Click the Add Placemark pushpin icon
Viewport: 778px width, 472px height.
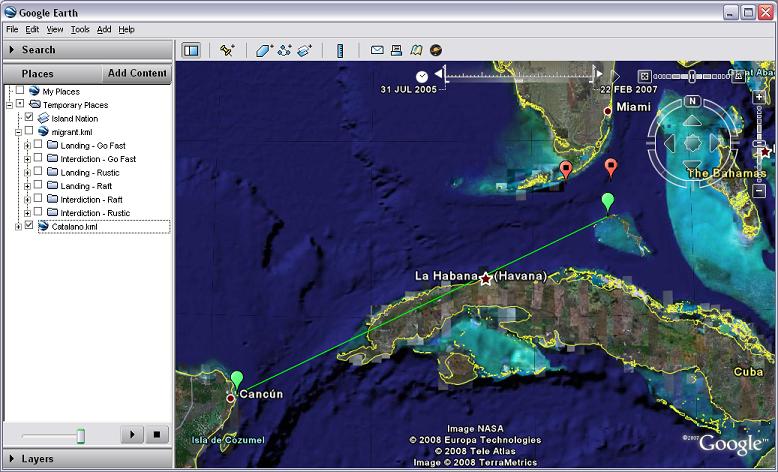click(227, 50)
